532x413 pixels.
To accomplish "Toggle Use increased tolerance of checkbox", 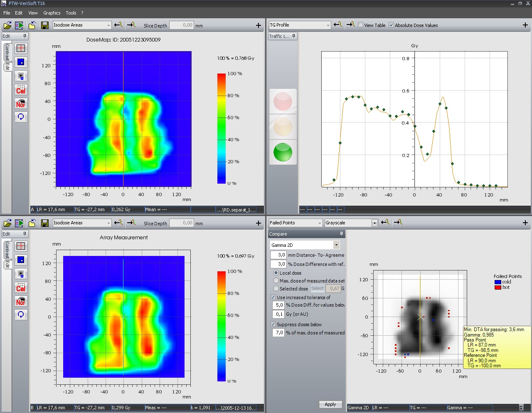I will pos(273,297).
